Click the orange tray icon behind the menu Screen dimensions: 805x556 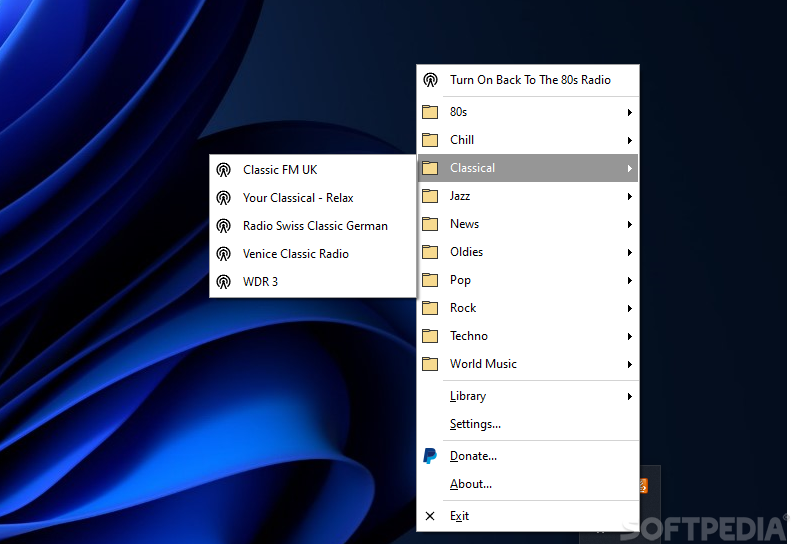644,486
